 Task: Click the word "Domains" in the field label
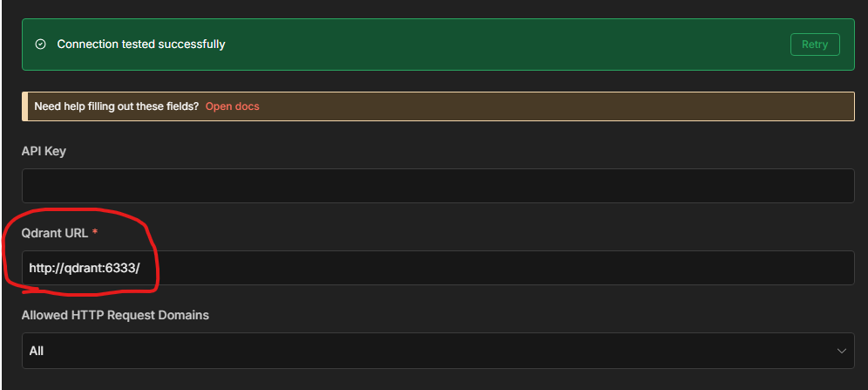coord(182,315)
